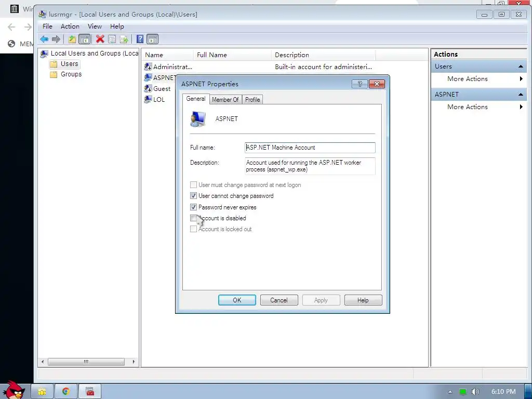Sort by the Name column header
The image size is (532, 399).
(x=168, y=55)
